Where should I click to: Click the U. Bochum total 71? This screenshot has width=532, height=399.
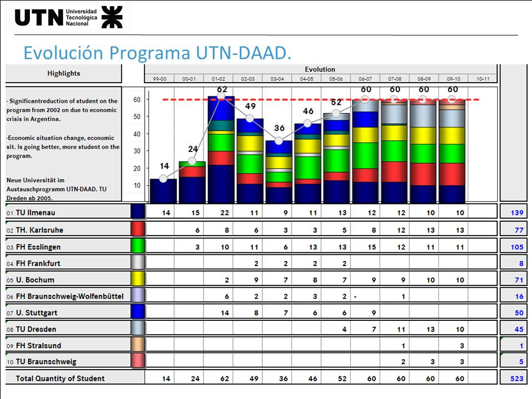(x=519, y=280)
